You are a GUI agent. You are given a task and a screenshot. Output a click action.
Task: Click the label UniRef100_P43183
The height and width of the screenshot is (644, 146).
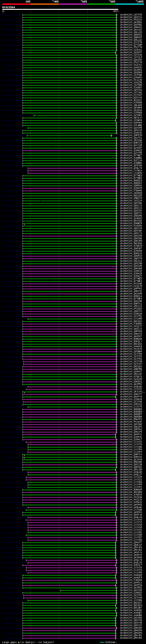click(131, 309)
